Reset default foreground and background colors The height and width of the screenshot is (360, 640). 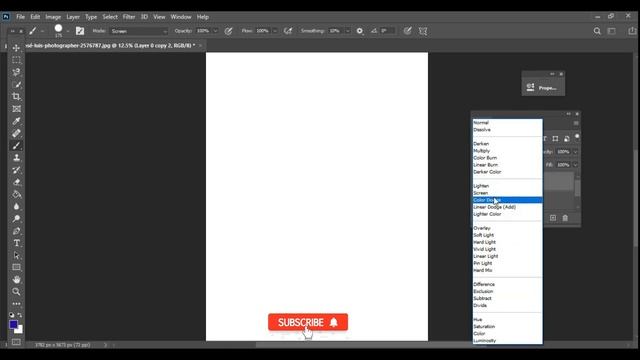click(12, 315)
